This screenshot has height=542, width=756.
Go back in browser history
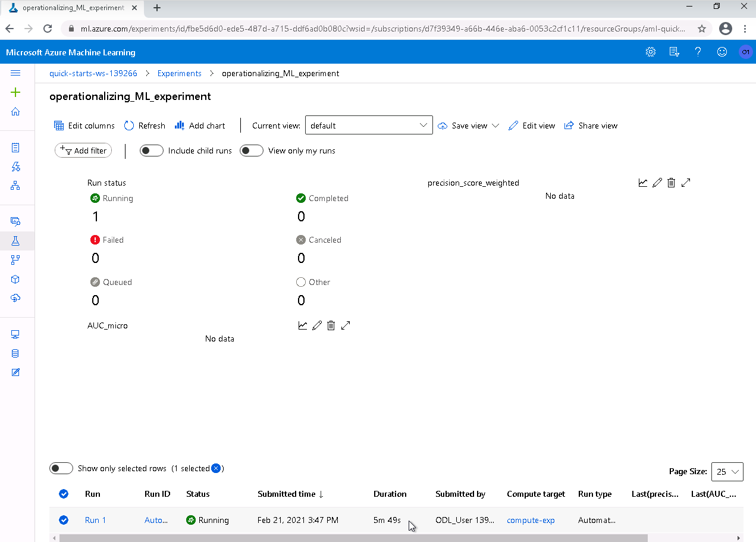pos(10,29)
